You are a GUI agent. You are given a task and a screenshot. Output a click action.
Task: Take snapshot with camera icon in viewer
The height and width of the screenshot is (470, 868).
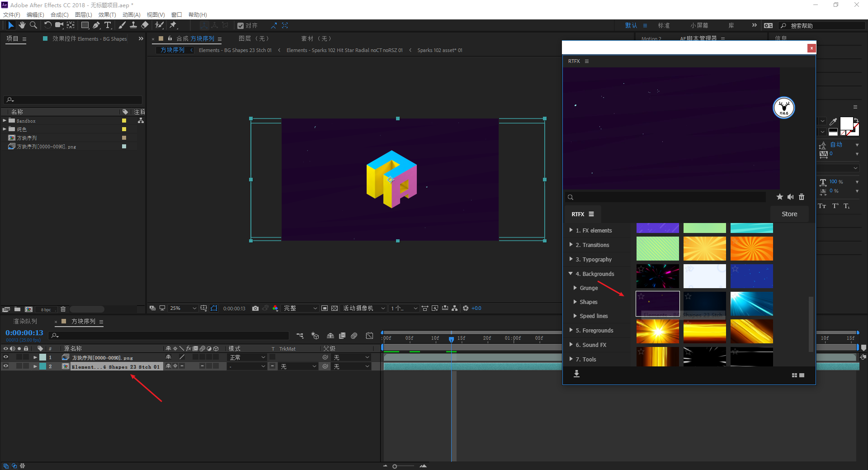(255, 308)
